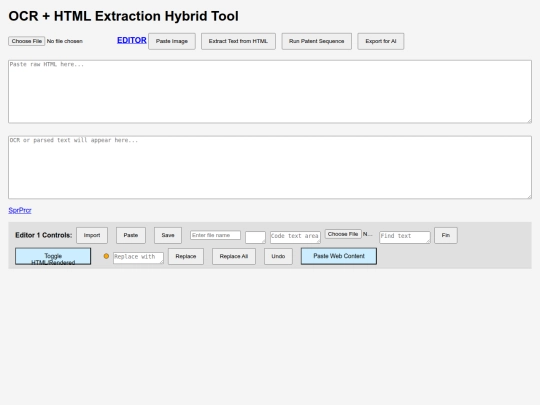The width and height of the screenshot is (540, 405).
Task: Focus the OCR parsed text output area
Action: (x=270, y=167)
